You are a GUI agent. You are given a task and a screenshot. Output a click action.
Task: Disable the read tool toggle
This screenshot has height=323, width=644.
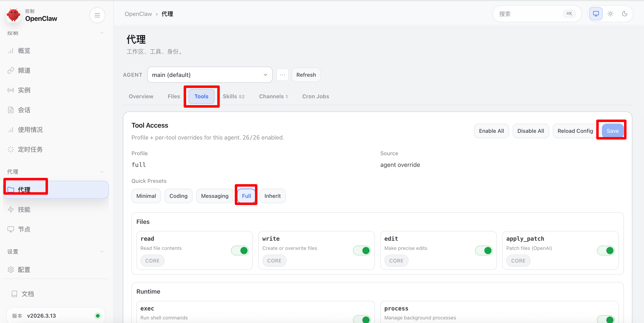tap(240, 251)
